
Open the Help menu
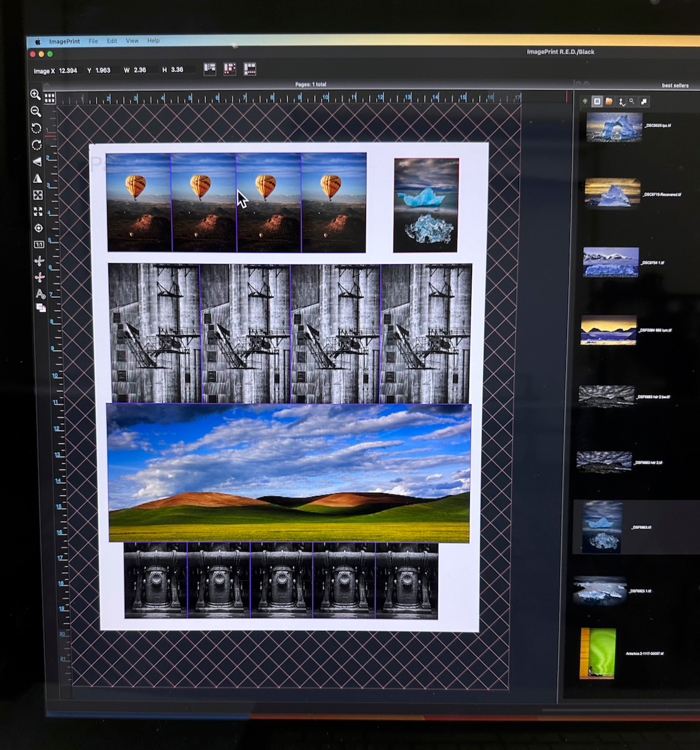153,40
